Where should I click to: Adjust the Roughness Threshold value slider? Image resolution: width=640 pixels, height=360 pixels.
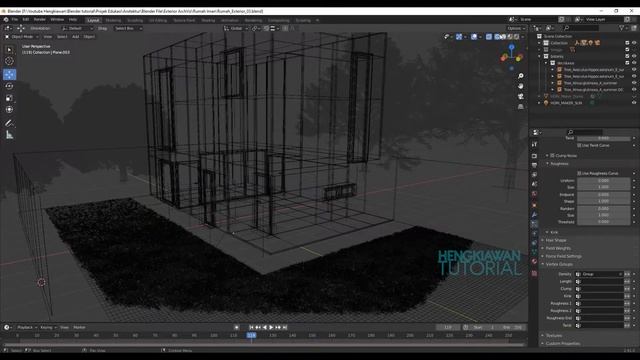(x=604, y=222)
